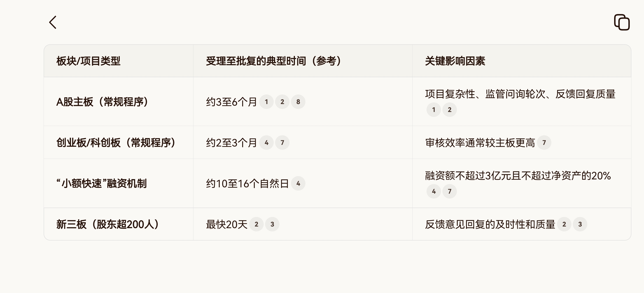Open citation 3 next to 最快20天
The image size is (644, 293).
point(272,224)
